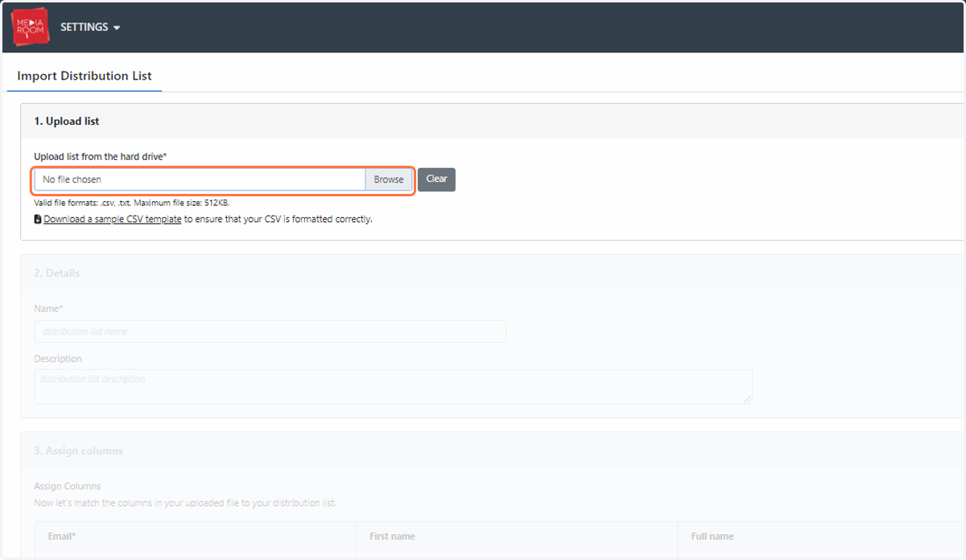Viewport: 966px width, 560px height.
Task: Click the '3. Assign columns' section heading
Action: [x=78, y=451]
